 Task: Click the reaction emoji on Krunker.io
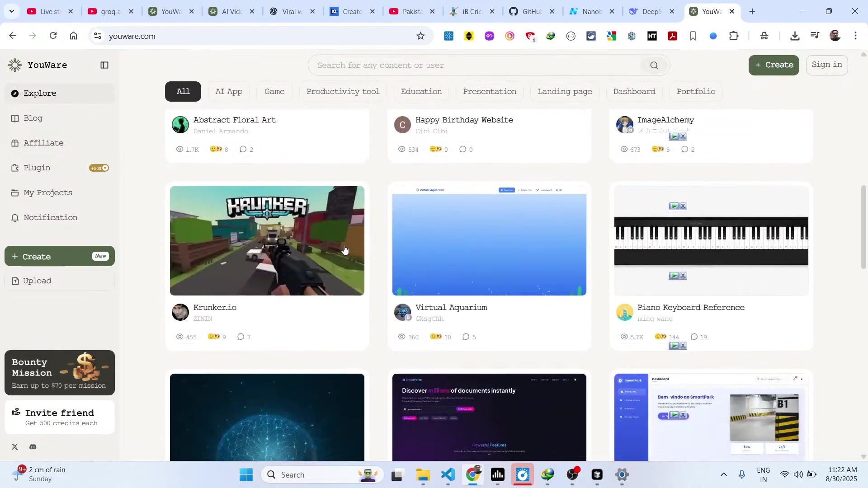214,337
